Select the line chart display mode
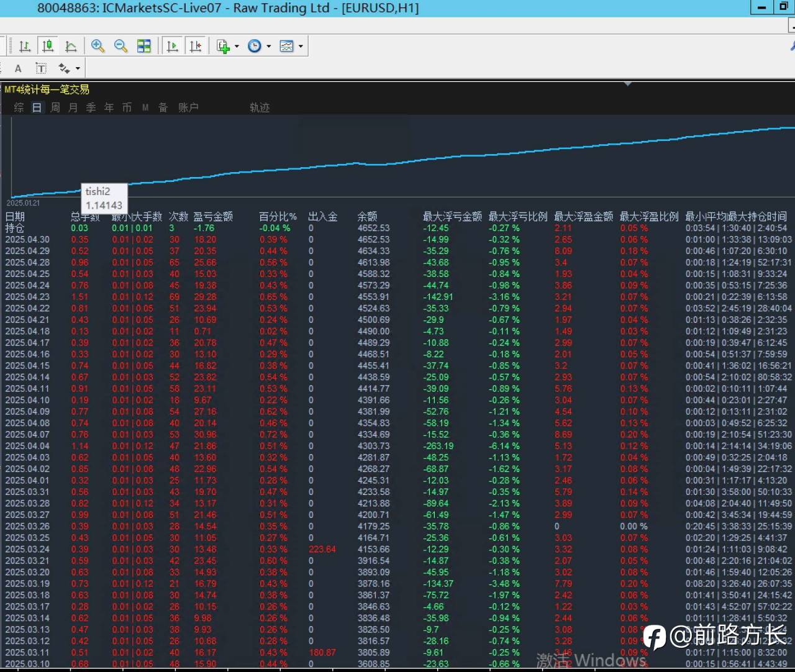Viewport: 795px width, 672px height. 71,46
